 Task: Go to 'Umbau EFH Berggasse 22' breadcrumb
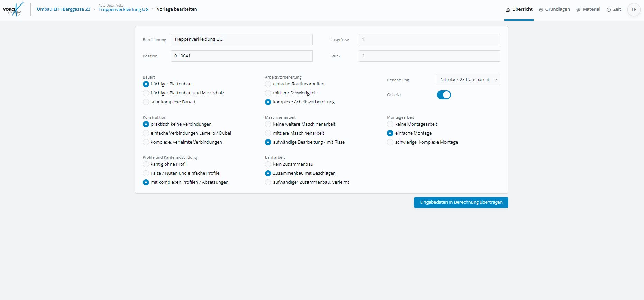(x=63, y=9)
